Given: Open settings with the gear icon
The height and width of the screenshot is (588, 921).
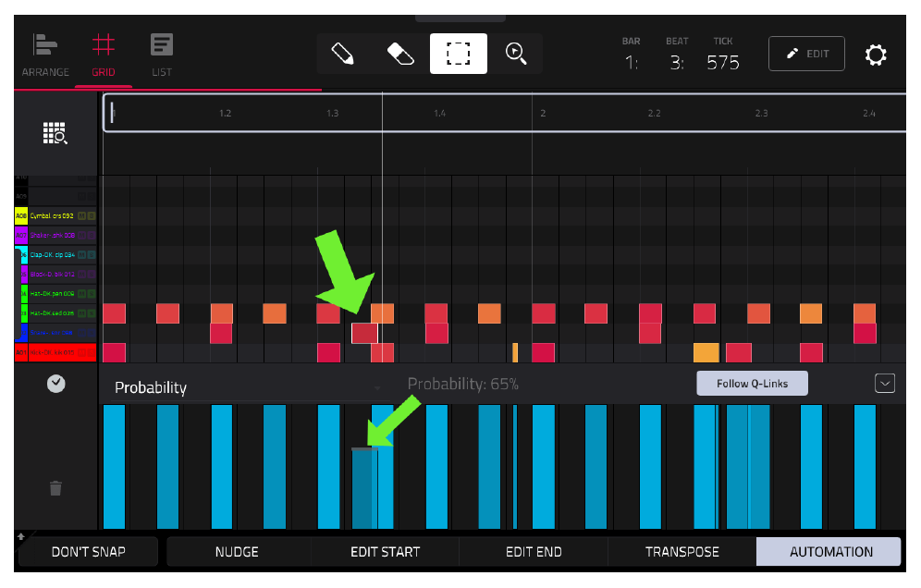Looking at the screenshot, I should [x=875, y=55].
